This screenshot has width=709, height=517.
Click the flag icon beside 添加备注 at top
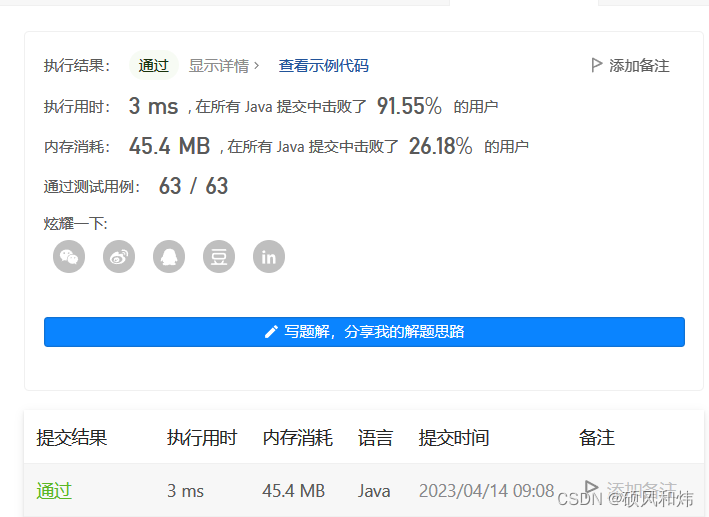596,65
